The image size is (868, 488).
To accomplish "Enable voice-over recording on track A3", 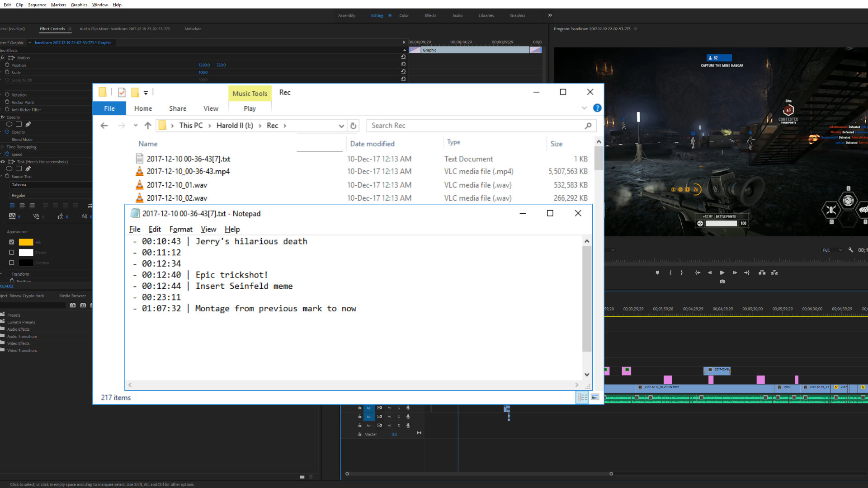I will 408,417.
